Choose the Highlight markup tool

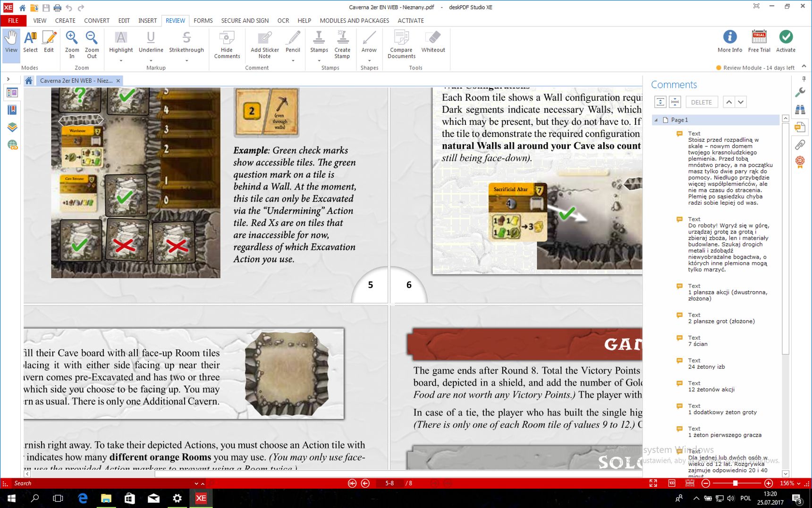pos(121,42)
